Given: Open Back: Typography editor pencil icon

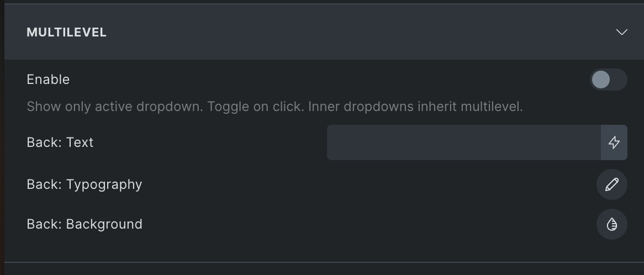Looking at the screenshot, I should pyautogui.click(x=611, y=184).
